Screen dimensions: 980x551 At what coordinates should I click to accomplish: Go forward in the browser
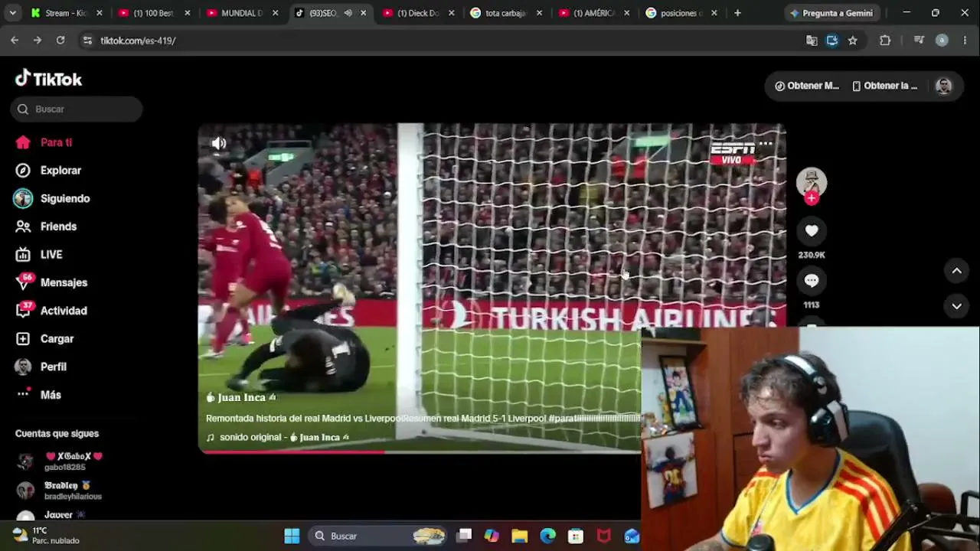coord(38,41)
